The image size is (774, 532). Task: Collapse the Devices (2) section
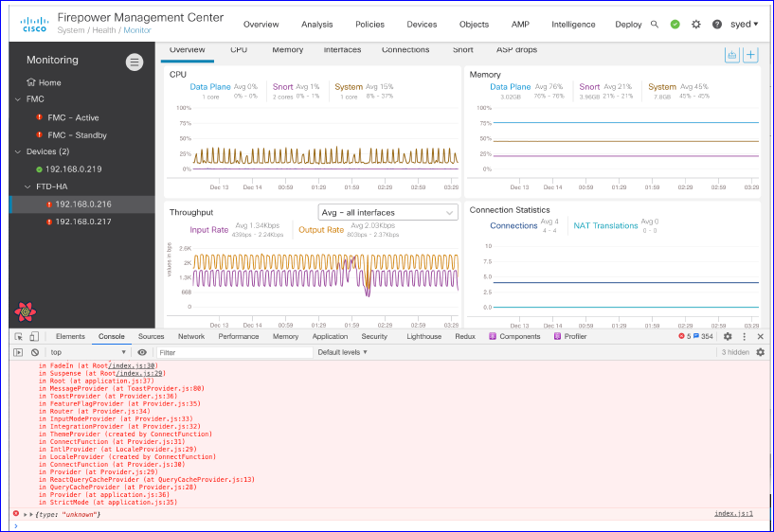pyautogui.click(x=18, y=151)
